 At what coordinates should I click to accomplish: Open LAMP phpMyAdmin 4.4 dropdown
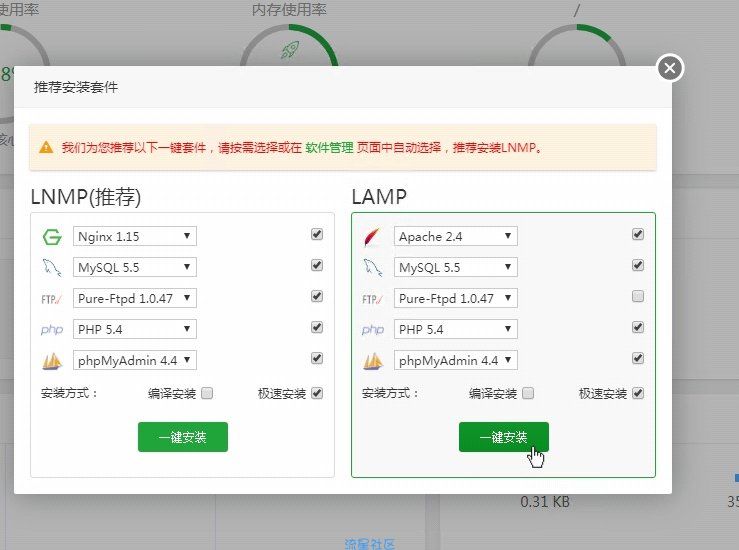tap(456, 361)
